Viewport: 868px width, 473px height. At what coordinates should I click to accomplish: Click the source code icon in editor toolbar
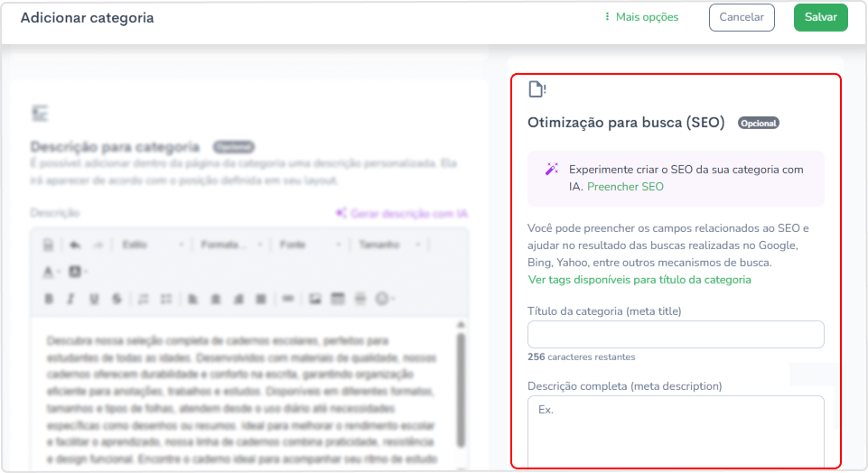(48, 245)
